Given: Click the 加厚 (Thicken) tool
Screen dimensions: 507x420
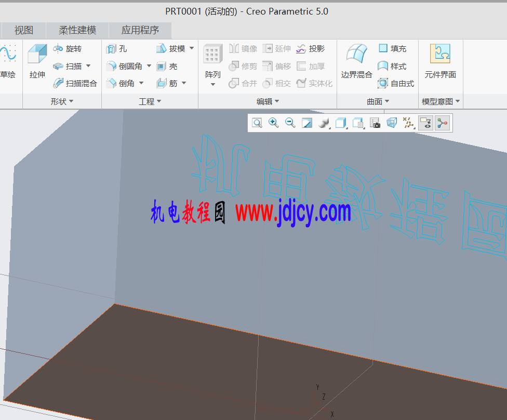Looking at the screenshot, I should 311,67.
